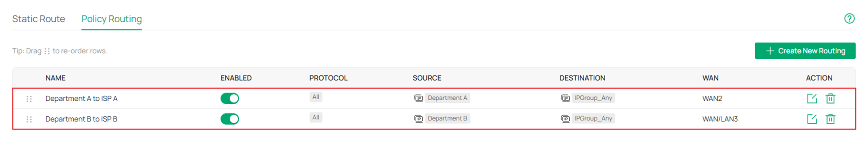
Task: Click IP group icon beside Department B source
Action: pyautogui.click(x=418, y=119)
